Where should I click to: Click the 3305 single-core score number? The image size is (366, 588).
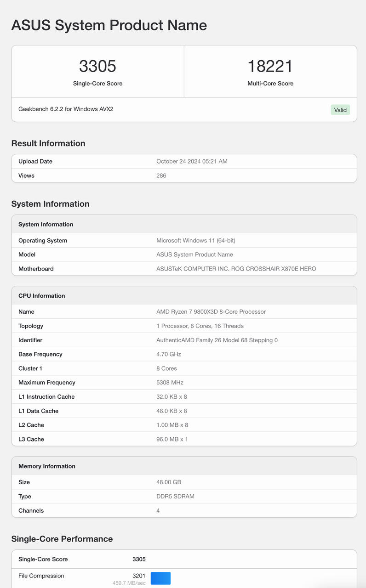click(x=97, y=66)
